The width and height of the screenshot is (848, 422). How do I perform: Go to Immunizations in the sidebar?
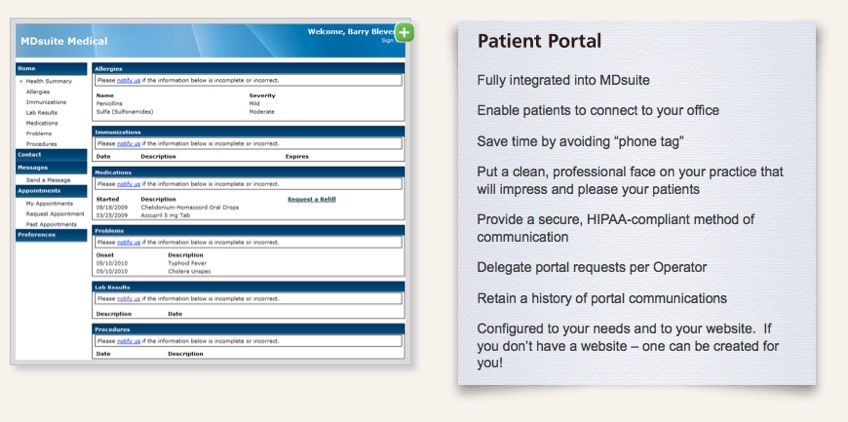46,102
